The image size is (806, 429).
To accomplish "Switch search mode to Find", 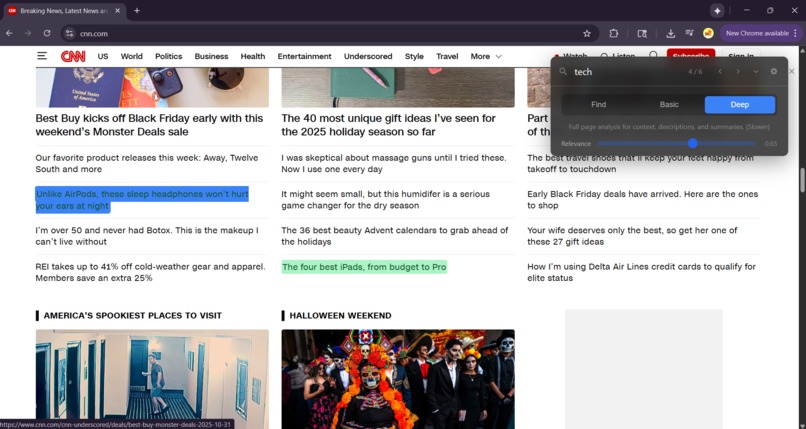I will [598, 104].
